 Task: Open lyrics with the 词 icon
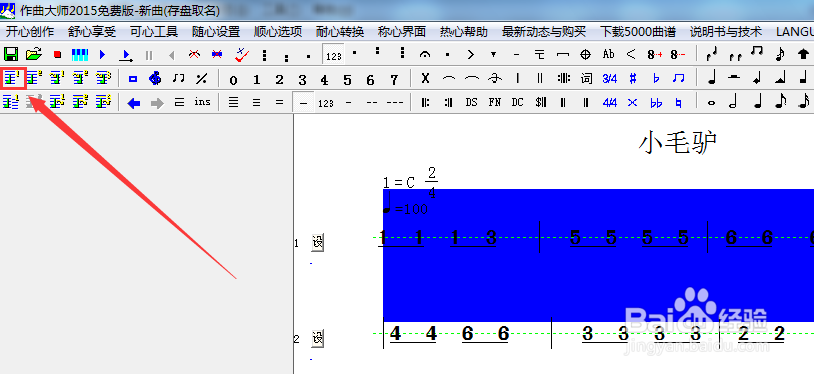click(586, 78)
